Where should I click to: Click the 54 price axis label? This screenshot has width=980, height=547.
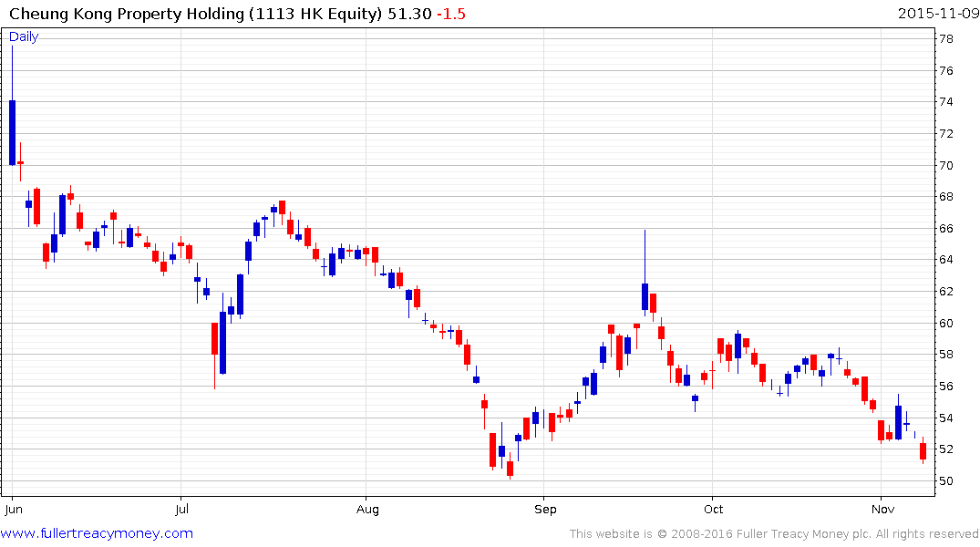pyautogui.click(x=945, y=418)
